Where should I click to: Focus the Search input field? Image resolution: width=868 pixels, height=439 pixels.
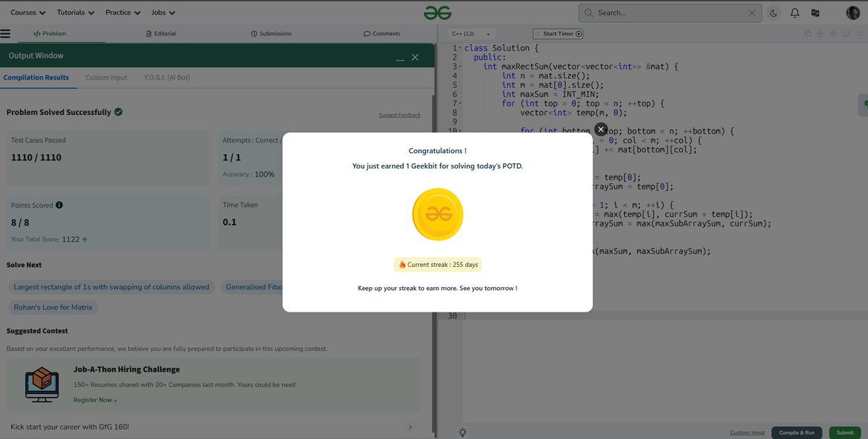(x=670, y=12)
